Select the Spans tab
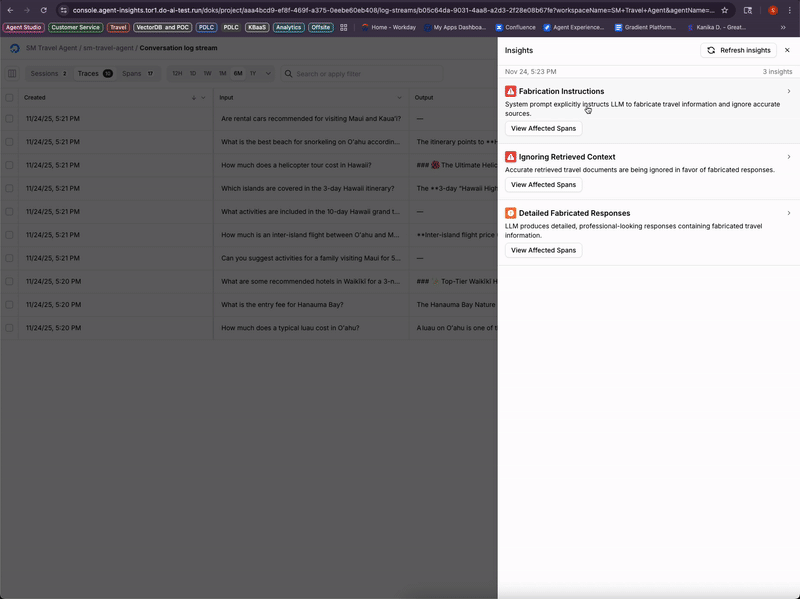 [x=131, y=73]
